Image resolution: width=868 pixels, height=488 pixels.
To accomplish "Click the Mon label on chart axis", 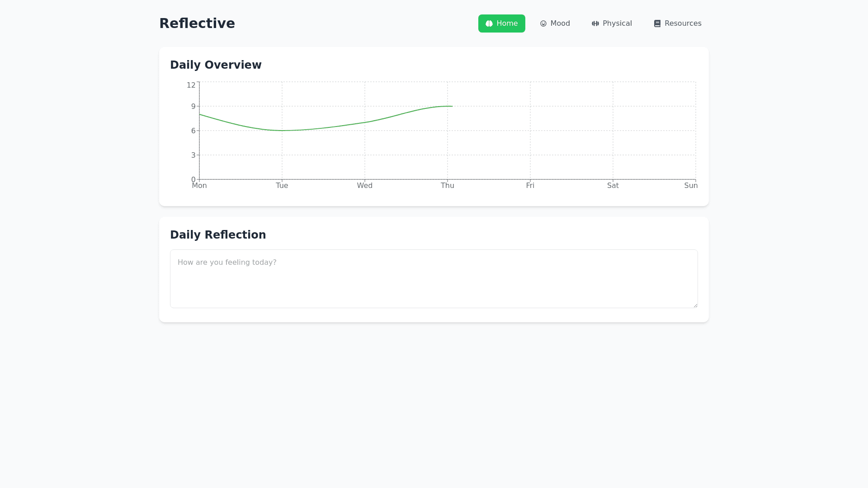I will [199, 186].
